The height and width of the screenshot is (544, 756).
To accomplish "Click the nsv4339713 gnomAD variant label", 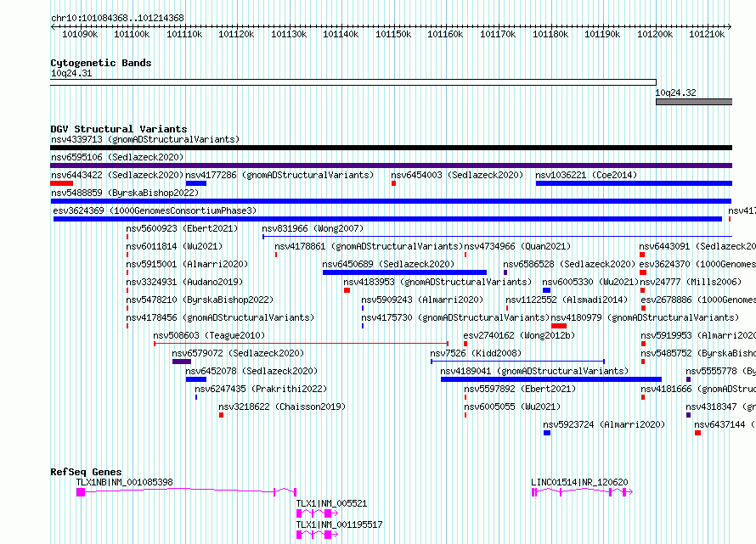I will 145,140.
